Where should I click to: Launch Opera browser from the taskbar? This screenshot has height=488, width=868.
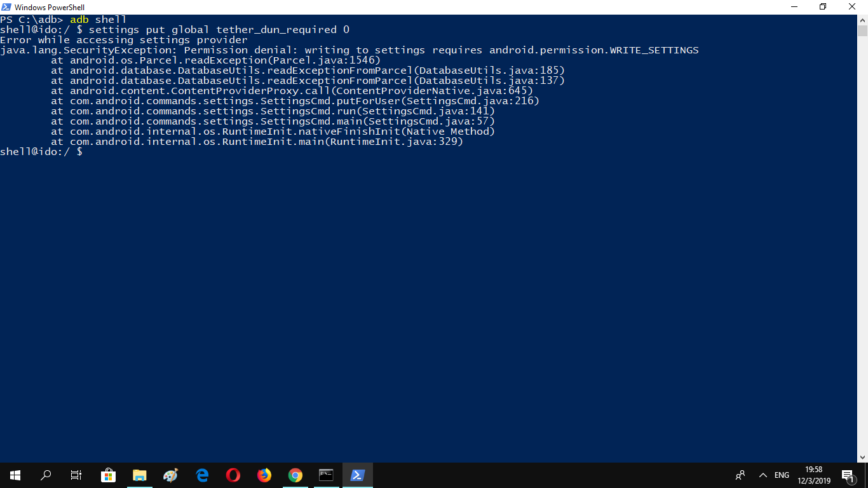pyautogui.click(x=233, y=475)
